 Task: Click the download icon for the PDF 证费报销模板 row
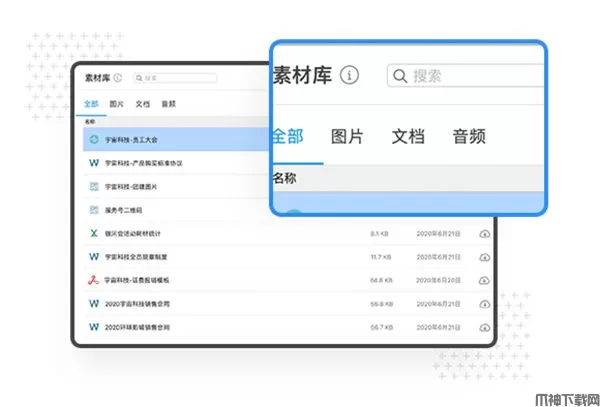[x=484, y=281]
